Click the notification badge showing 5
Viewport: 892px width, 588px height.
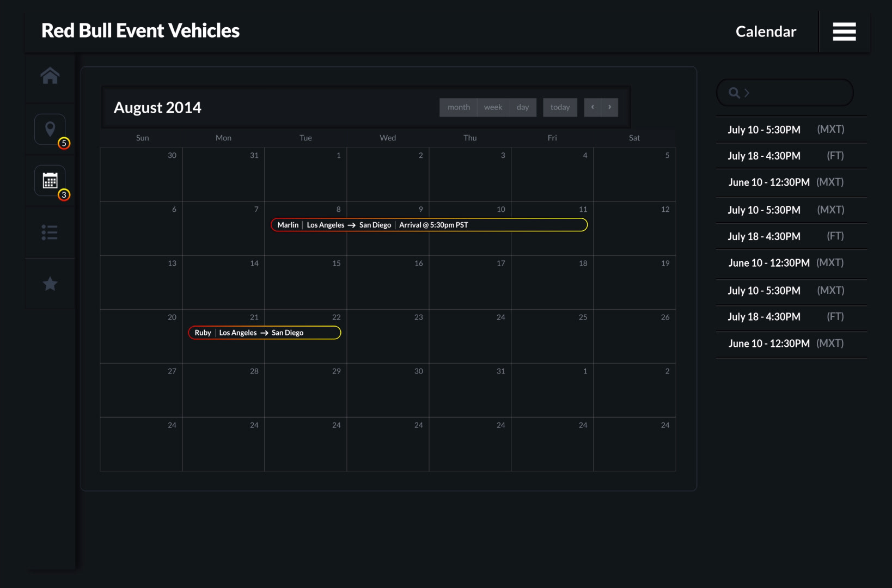coord(64,143)
